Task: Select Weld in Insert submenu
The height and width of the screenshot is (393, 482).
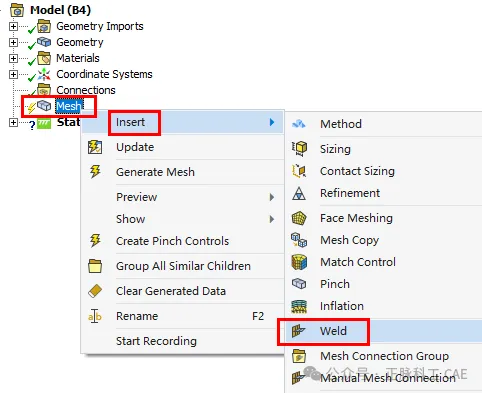Action: point(384,331)
